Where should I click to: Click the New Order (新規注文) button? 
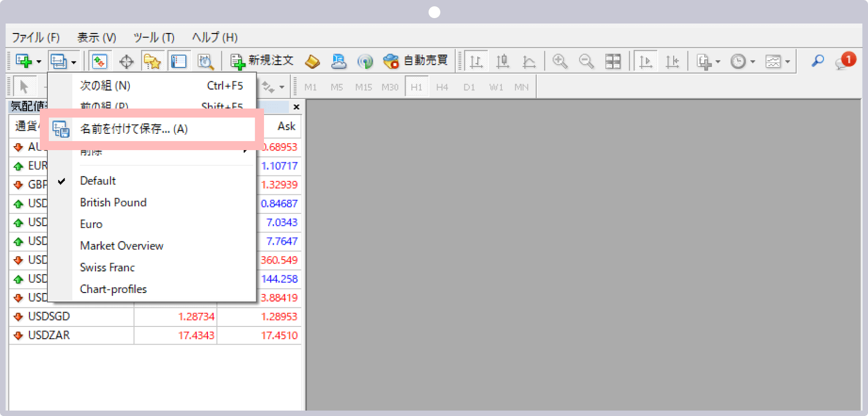262,61
